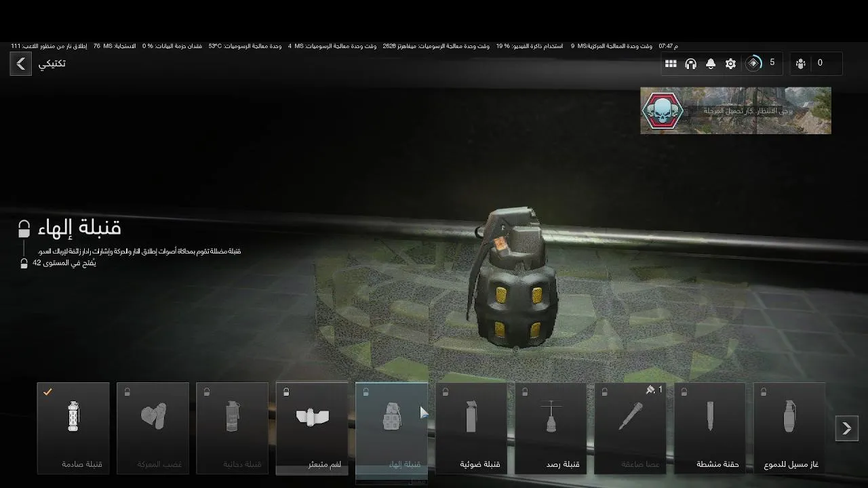Screen dimensions: 868x488
Task: Click the small lock next to يُفتح في المستوى 42
Action: [24, 263]
